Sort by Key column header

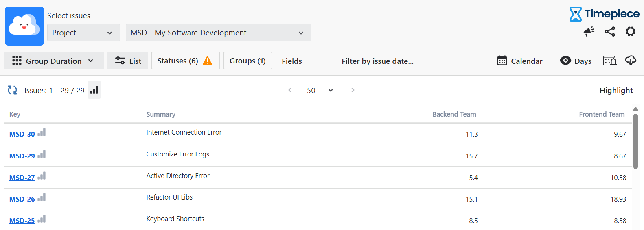tap(15, 114)
